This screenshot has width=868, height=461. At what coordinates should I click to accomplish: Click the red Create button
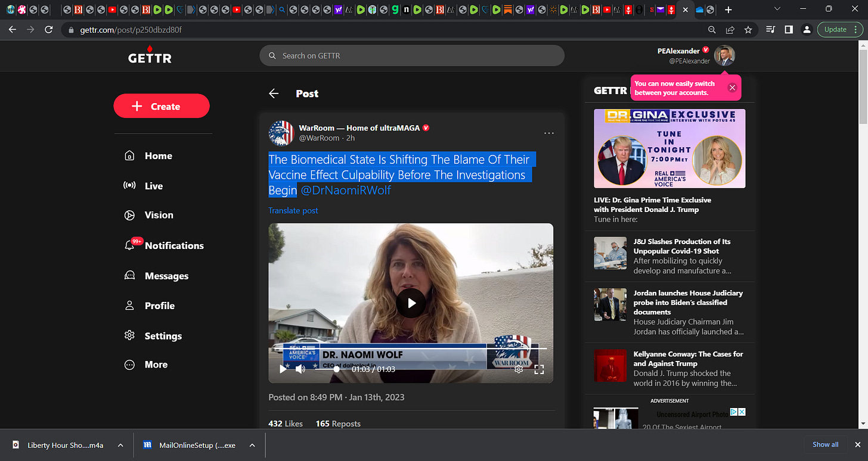162,106
